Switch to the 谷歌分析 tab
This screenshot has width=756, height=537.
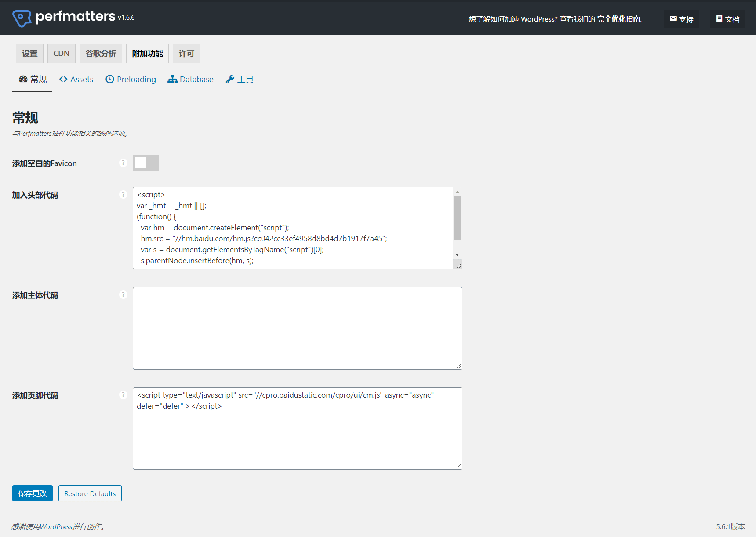coord(101,54)
